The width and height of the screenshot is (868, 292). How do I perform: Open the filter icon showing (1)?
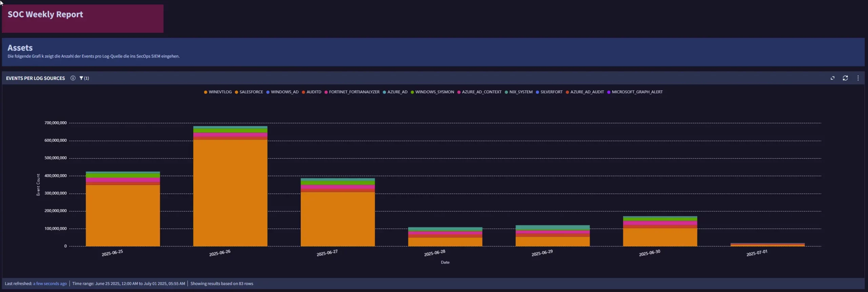pos(84,78)
